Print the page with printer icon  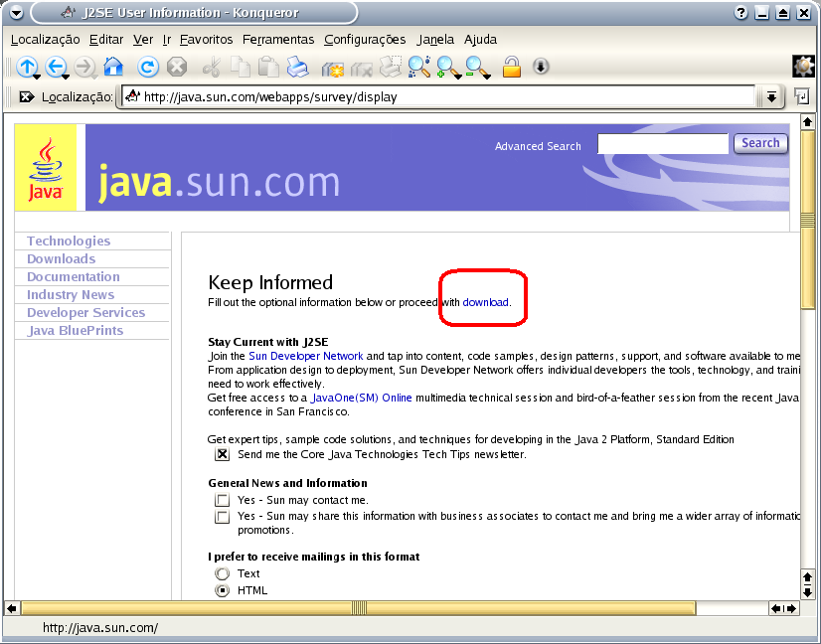point(297,67)
